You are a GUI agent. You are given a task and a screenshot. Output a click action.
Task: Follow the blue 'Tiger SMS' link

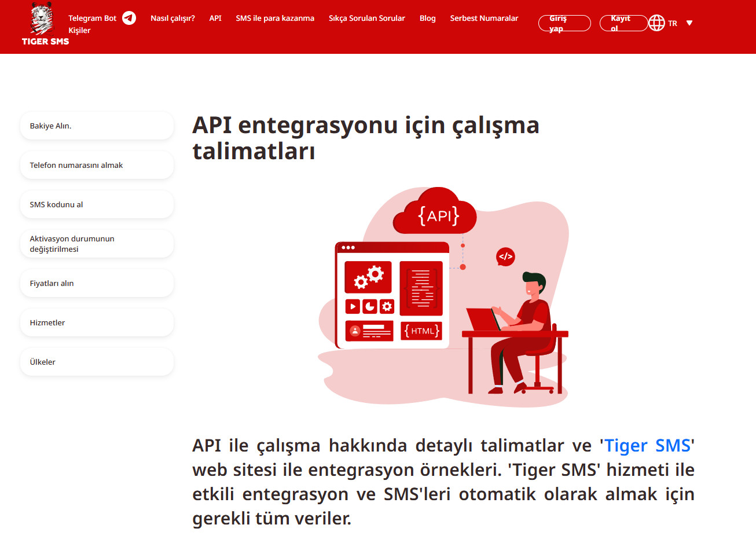click(648, 445)
